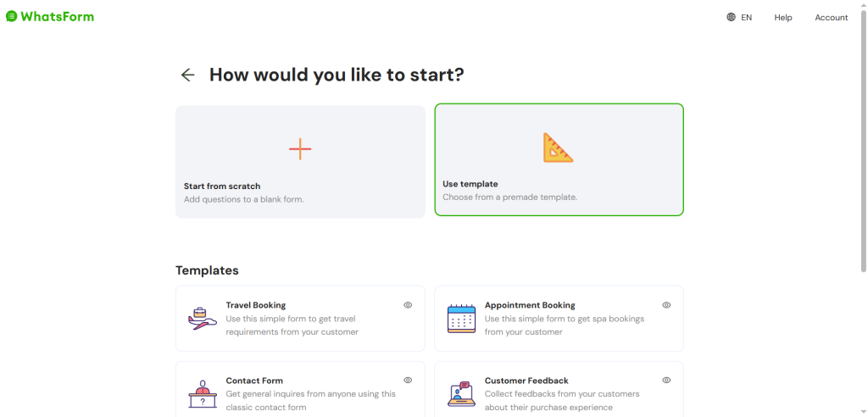This screenshot has width=868, height=417.
Task: Click the globe language icon
Action: [731, 17]
